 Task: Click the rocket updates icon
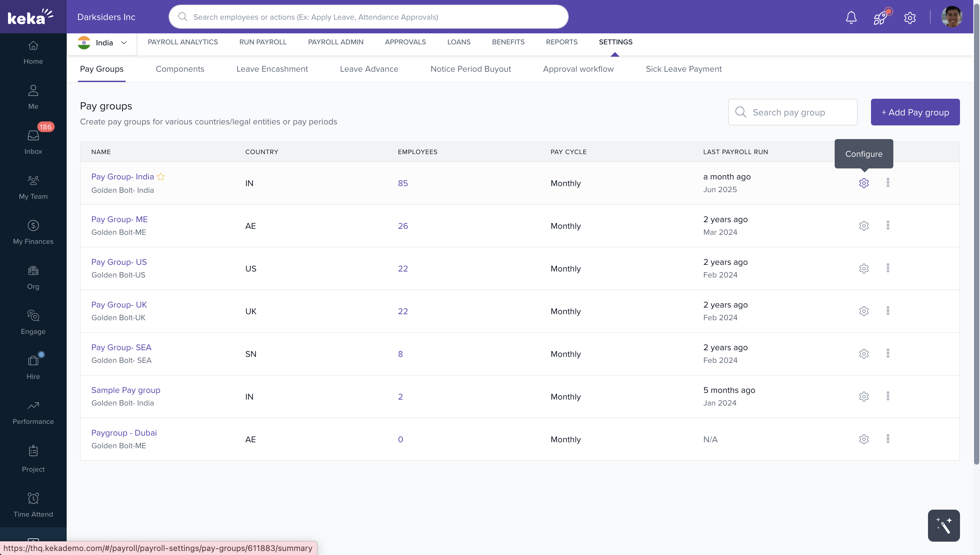coord(880,17)
